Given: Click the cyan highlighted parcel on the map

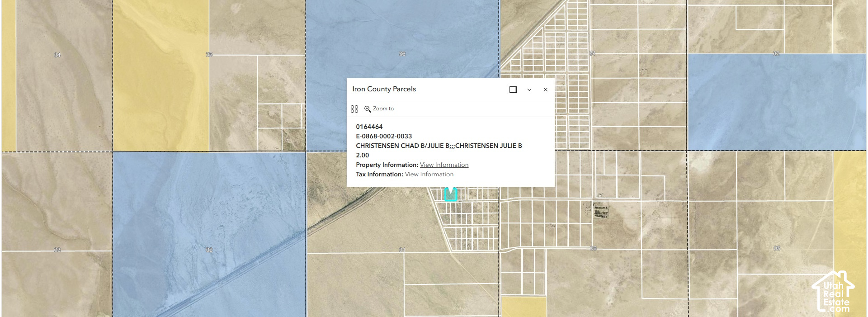Looking at the screenshot, I should point(451,194).
